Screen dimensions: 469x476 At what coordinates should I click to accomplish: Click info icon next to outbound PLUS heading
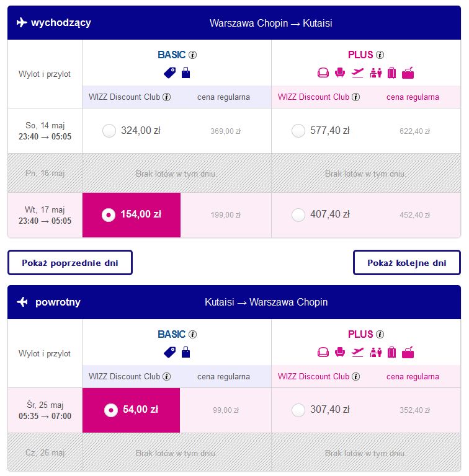tap(380, 55)
